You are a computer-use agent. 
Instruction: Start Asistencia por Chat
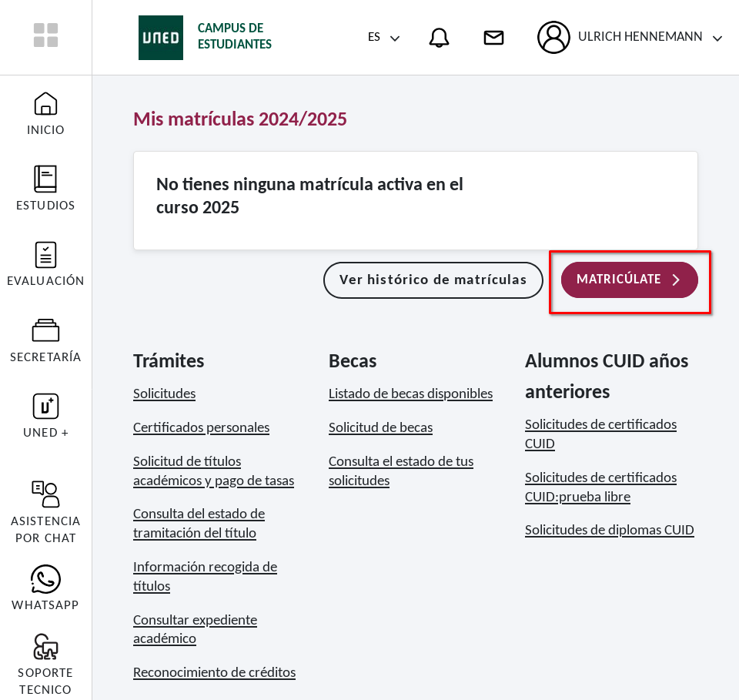pos(45,494)
